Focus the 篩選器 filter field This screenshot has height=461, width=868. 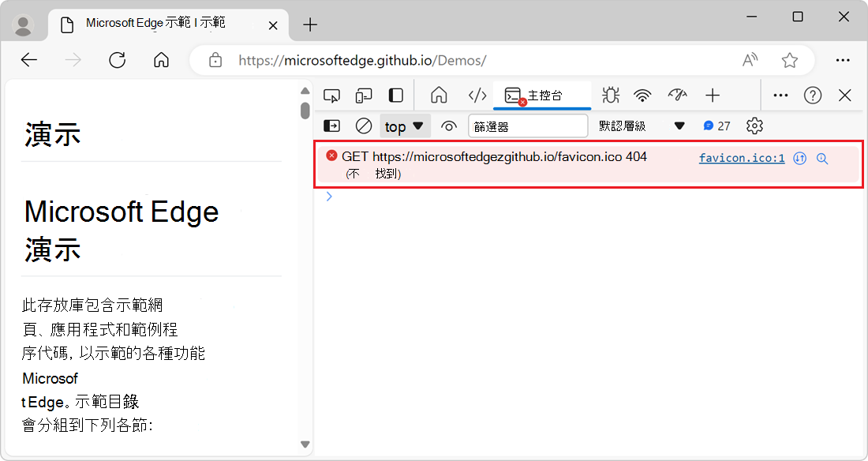[x=528, y=126]
